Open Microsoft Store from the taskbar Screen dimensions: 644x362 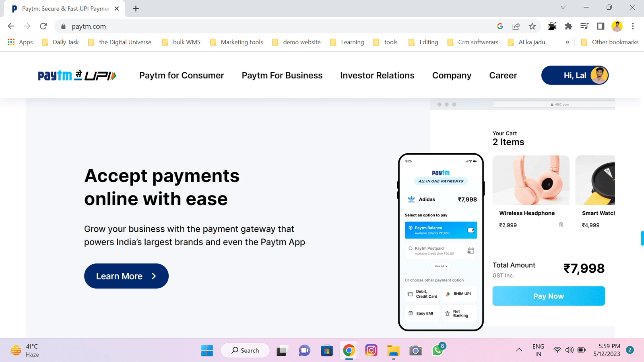pos(326,350)
